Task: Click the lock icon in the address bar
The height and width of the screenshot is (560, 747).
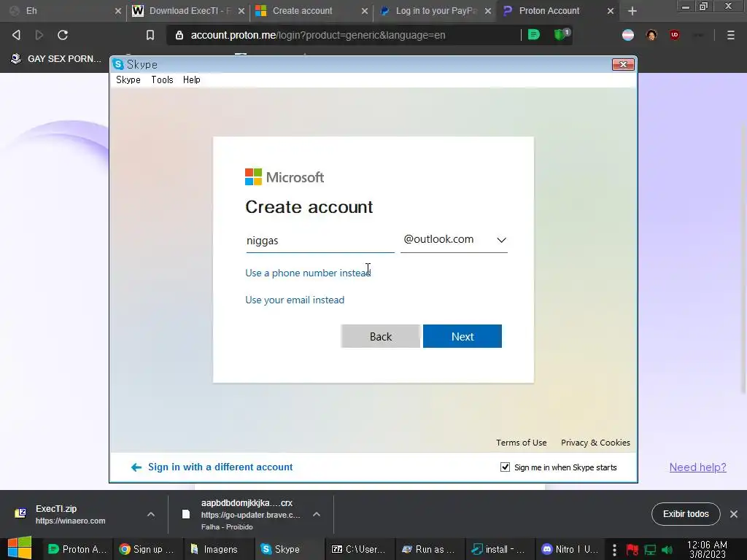Action: pyautogui.click(x=179, y=35)
